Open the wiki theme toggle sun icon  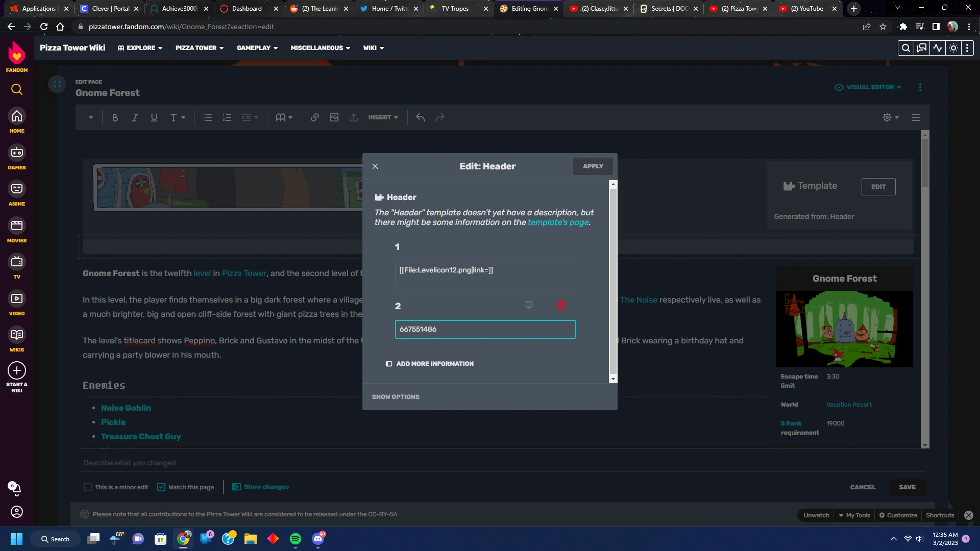pos(953,48)
